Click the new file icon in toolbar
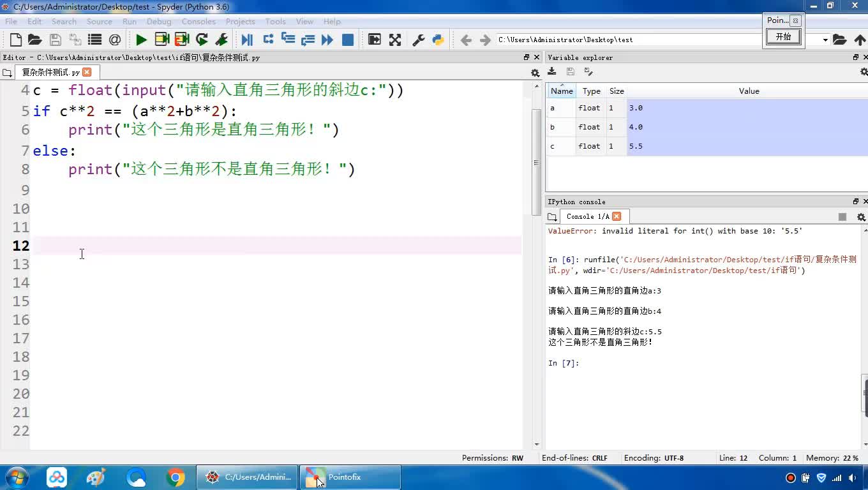Screen dimensions: 868x490 point(16,40)
